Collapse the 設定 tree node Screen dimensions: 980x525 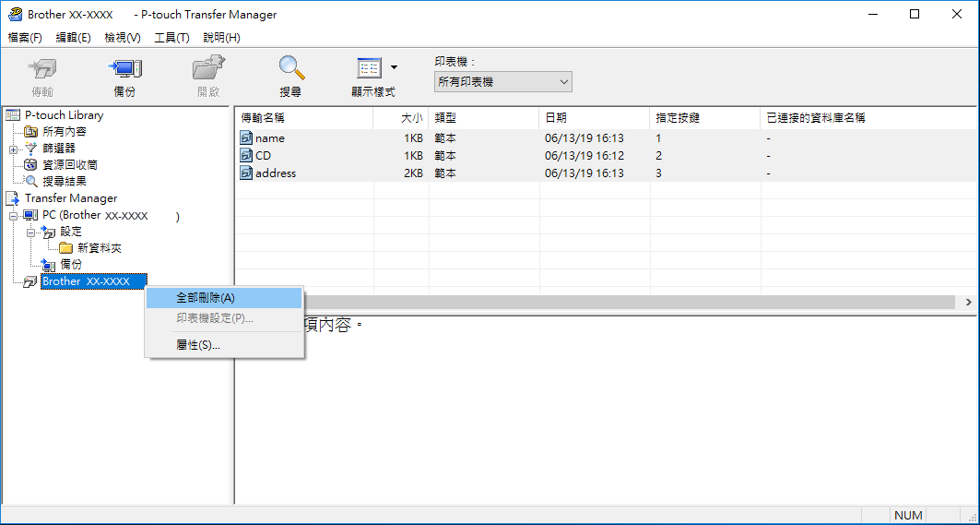[x=30, y=233]
